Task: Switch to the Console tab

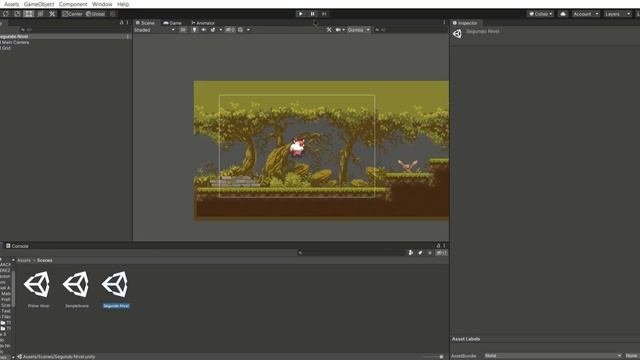Action: [17, 246]
